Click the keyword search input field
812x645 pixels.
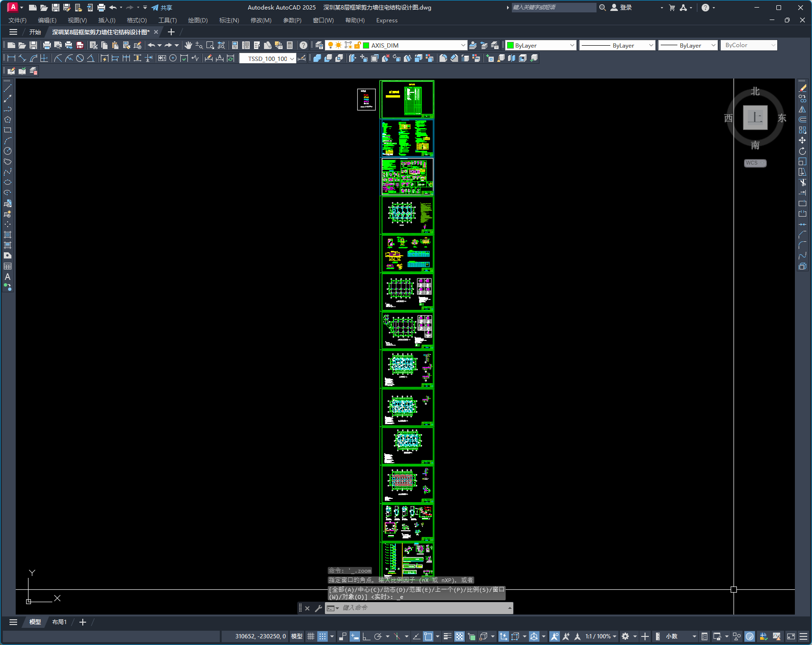click(554, 8)
